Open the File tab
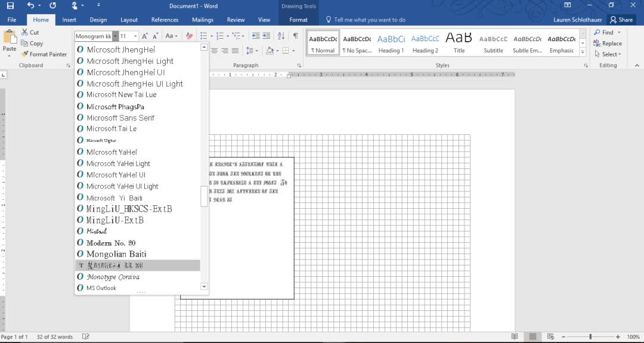This screenshot has width=644, height=343. (12, 20)
